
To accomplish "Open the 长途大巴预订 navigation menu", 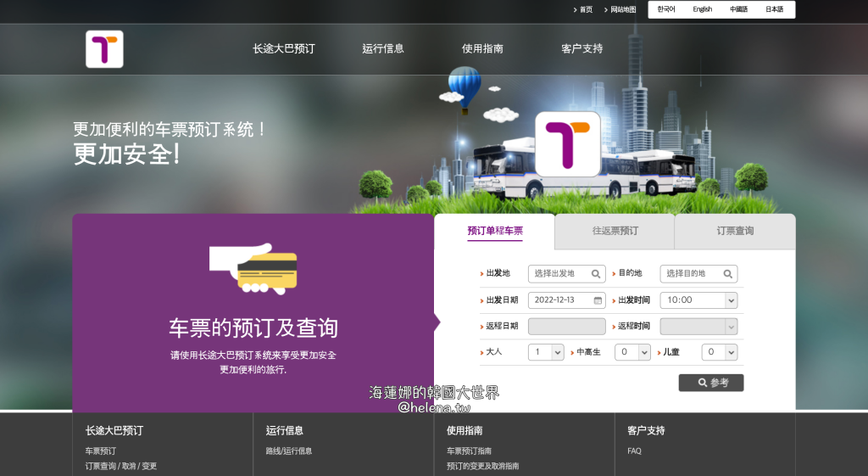I will [283, 49].
